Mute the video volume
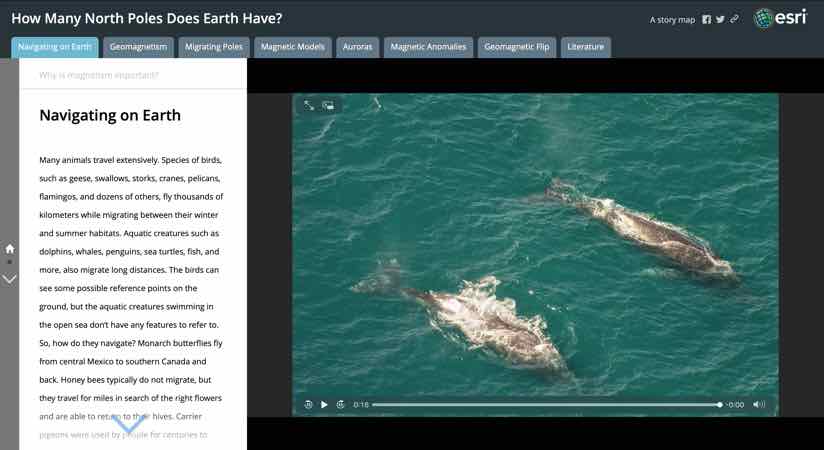The height and width of the screenshot is (450, 824). pyautogui.click(x=759, y=404)
